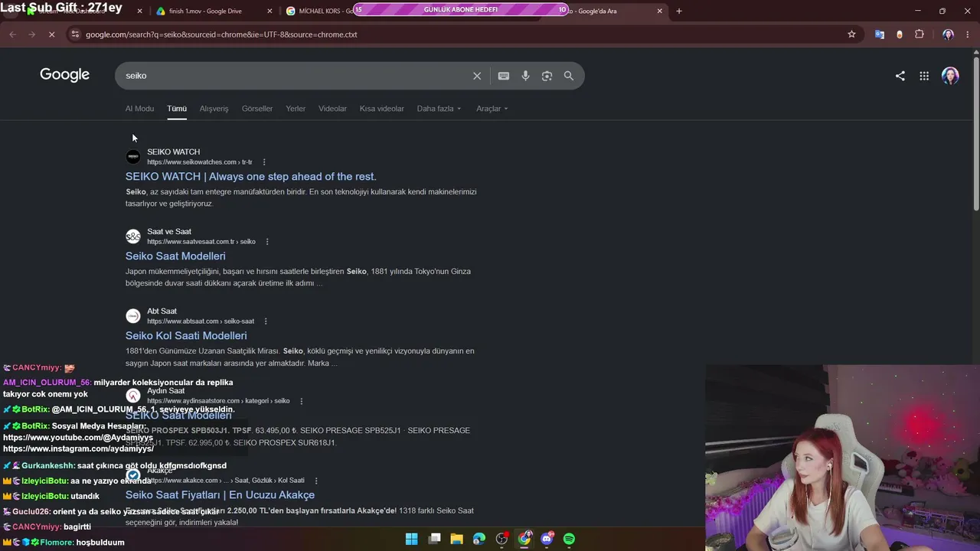Open more options for the Saat ve Saat result

tap(267, 242)
